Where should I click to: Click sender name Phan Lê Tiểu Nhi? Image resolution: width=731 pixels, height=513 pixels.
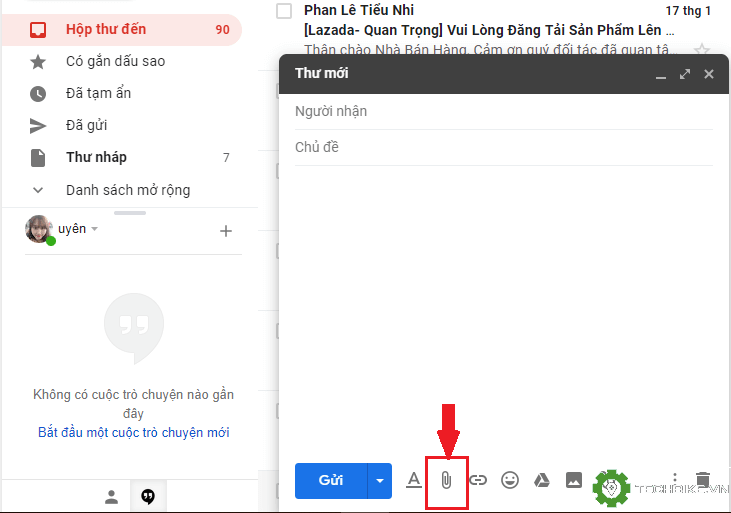359,10
